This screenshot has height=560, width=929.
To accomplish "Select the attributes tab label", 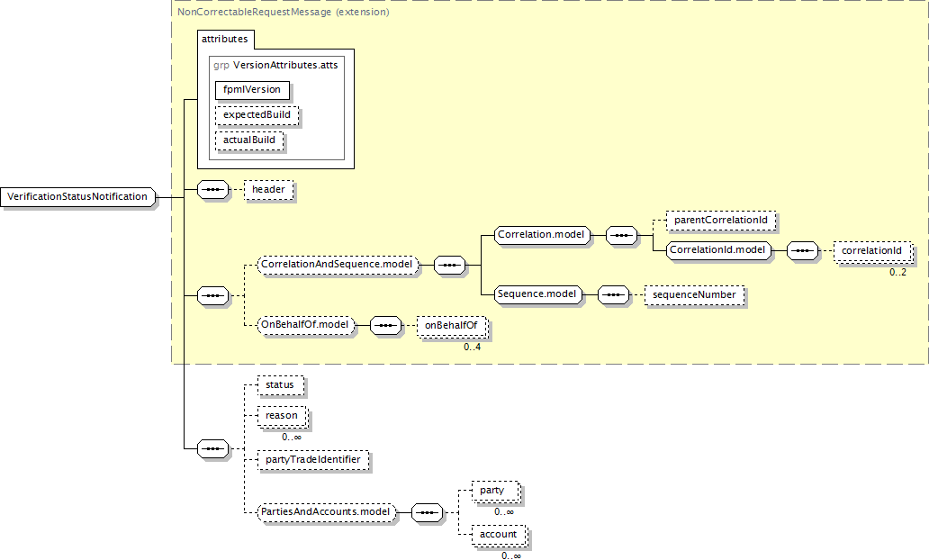I will (225, 40).
